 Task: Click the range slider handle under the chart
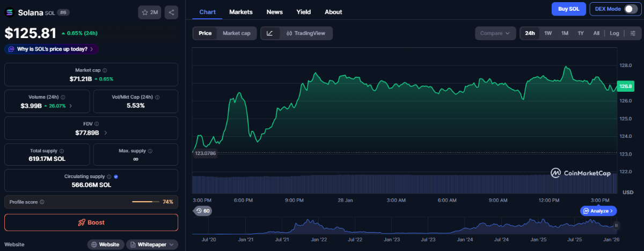(x=616, y=226)
